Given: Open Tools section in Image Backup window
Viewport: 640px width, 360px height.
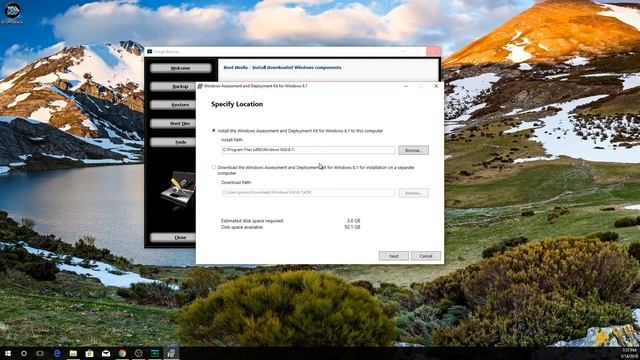Looking at the screenshot, I should pyautogui.click(x=173, y=142).
